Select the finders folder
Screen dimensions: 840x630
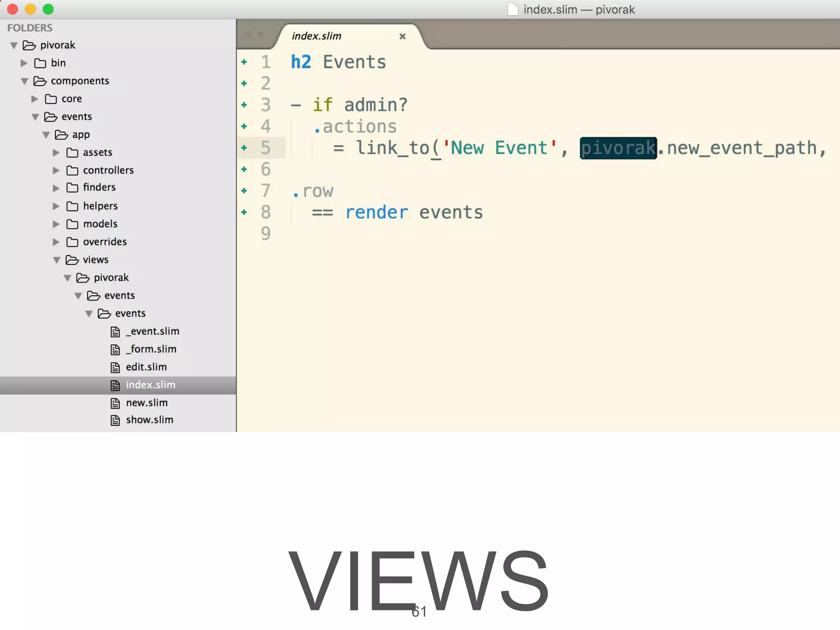99,187
